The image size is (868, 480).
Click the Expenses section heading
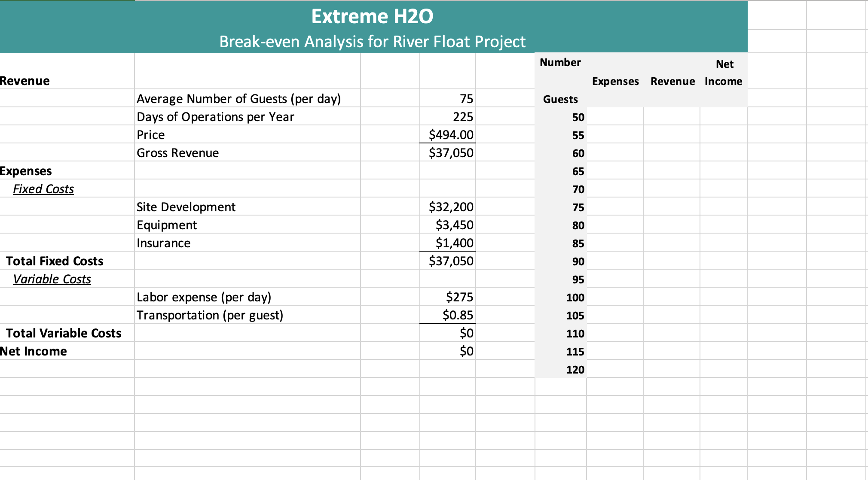[26, 170]
